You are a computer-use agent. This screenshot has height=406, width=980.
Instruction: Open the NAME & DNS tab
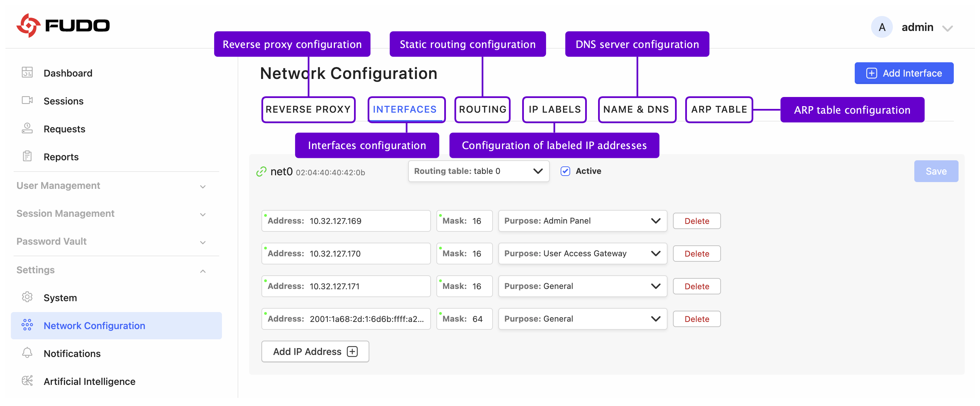pos(636,110)
